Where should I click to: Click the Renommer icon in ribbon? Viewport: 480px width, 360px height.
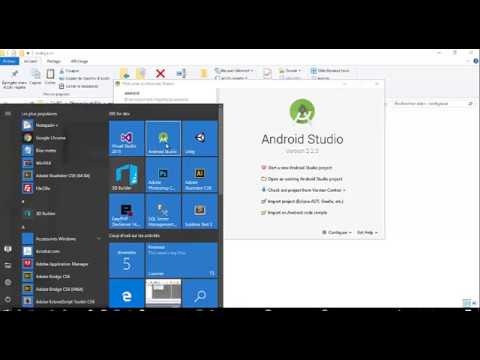pos(181,73)
